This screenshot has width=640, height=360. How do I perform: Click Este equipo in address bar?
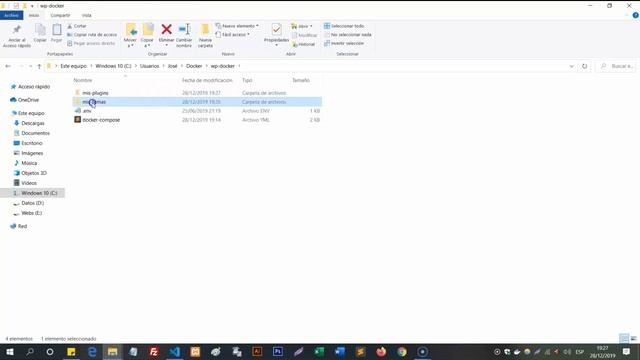[73, 66]
